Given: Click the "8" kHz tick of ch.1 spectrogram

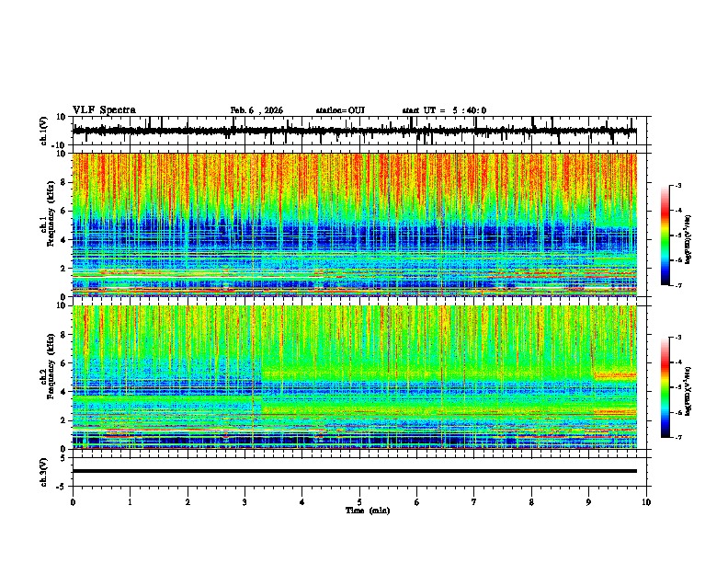Looking at the screenshot, I should (63, 182).
